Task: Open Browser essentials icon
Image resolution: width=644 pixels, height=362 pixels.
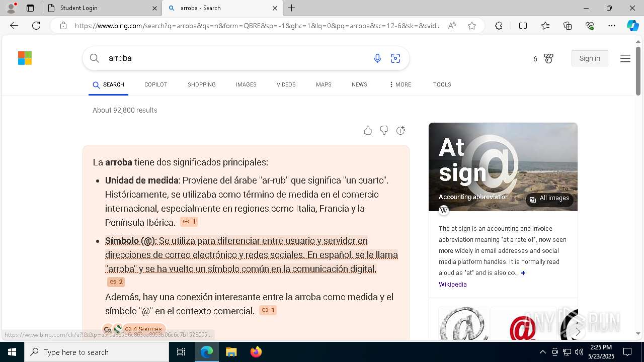Action: tap(590, 26)
